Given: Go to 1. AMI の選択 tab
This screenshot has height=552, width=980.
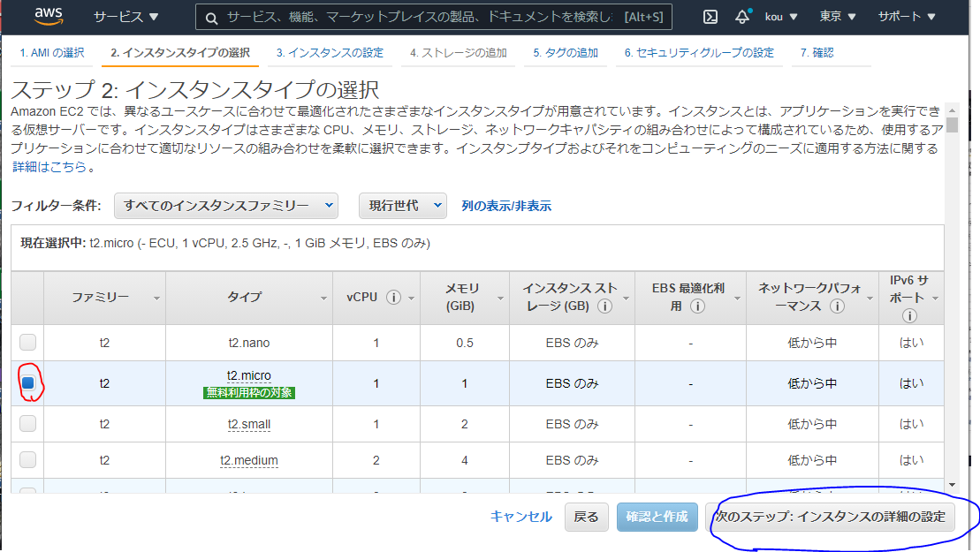Looking at the screenshot, I should [52, 53].
